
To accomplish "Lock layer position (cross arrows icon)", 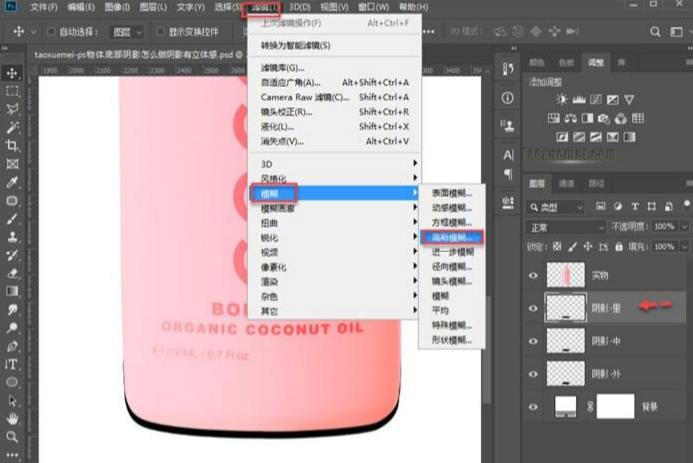I will (587, 247).
